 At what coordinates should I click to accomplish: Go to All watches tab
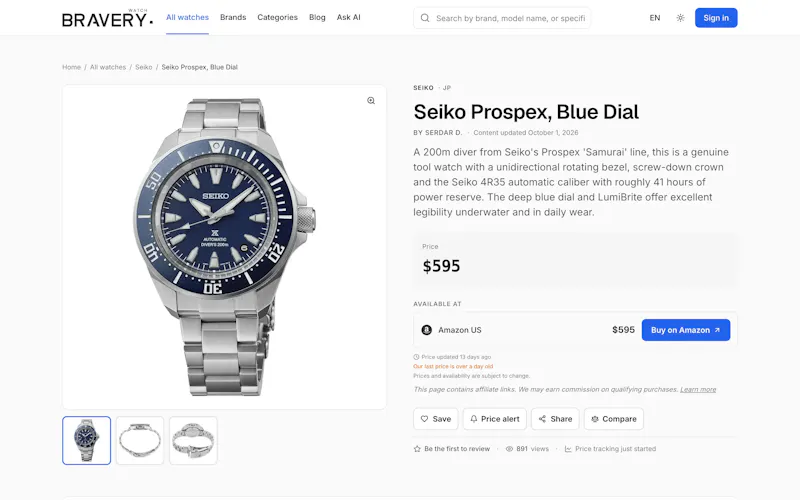[x=187, y=17]
